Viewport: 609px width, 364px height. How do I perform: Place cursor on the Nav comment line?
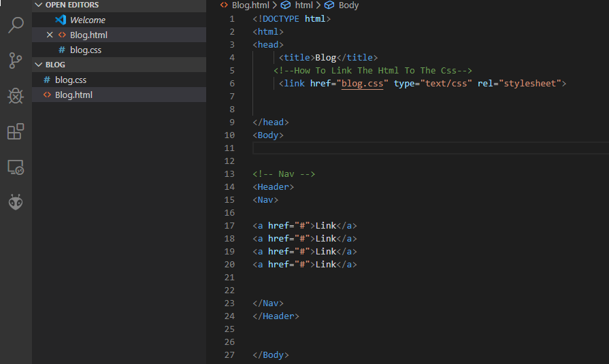(x=284, y=174)
